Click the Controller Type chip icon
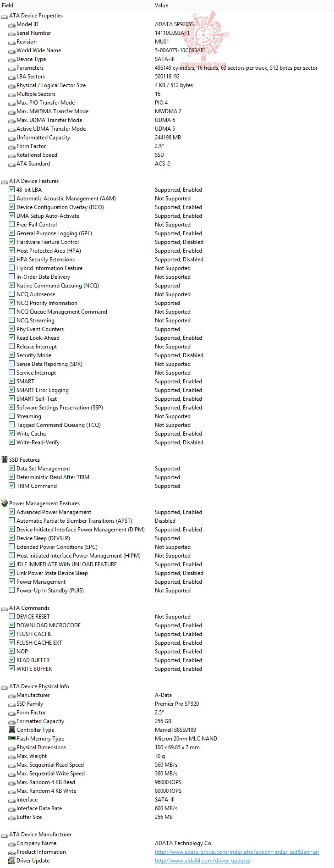Screen dimensions: 334x868 12,730
